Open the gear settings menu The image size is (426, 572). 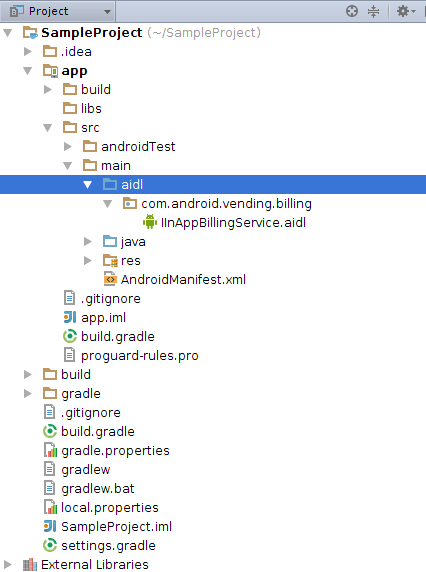pyautogui.click(x=406, y=11)
